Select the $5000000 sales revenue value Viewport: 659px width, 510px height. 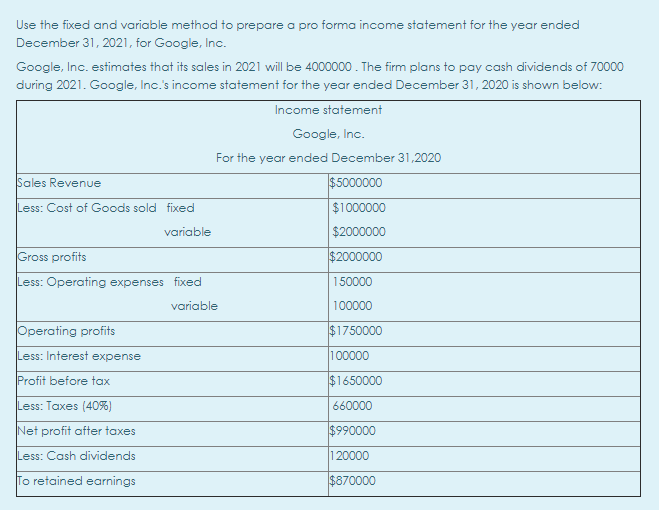pos(356,183)
